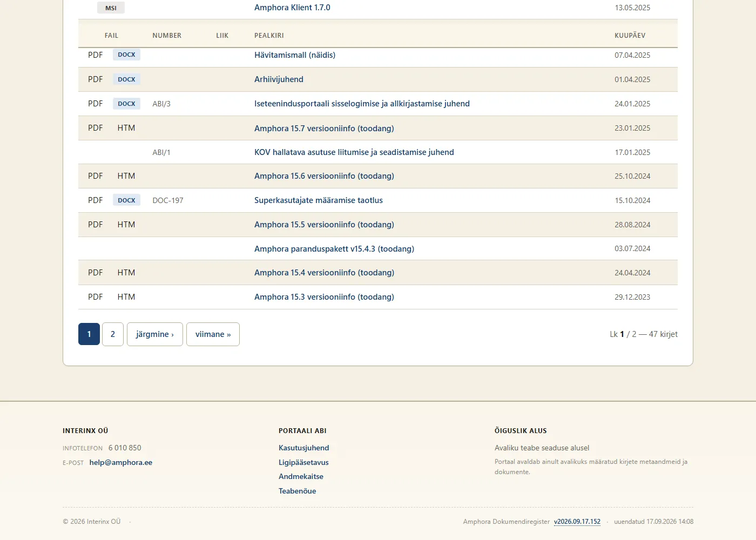756x540 pixels.
Task: Open the HTM for Amphora 15.4 versiooniinfo
Action: pyautogui.click(x=126, y=273)
